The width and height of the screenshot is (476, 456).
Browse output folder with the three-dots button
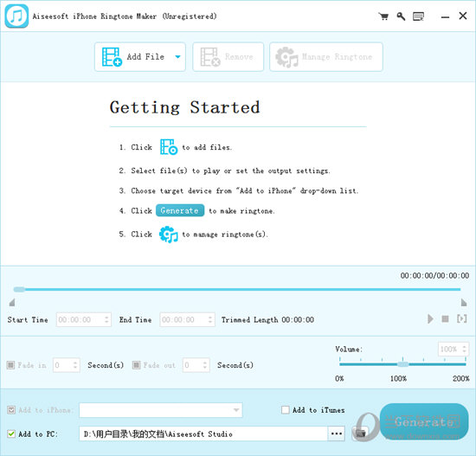coord(337,434)
